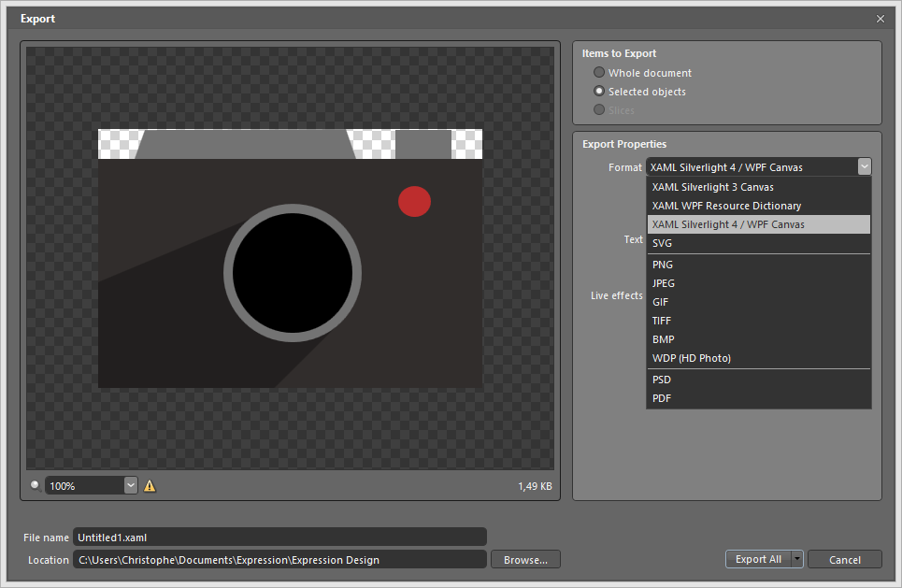This screenshot has height=588, width=902.
Task: Open the 100% zoom level dropdown
Action: [130, 486]
